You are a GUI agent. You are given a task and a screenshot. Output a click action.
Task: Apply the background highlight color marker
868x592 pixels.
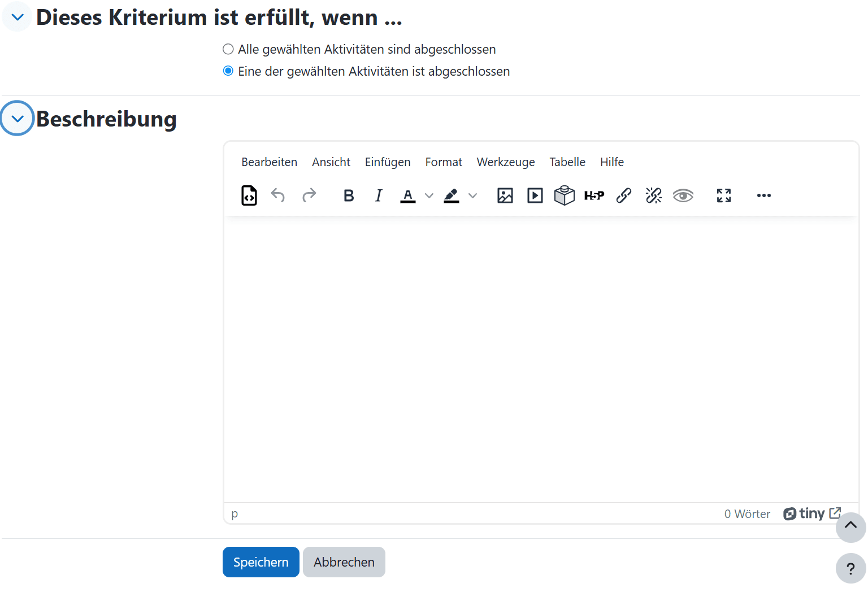coord(452,195)
